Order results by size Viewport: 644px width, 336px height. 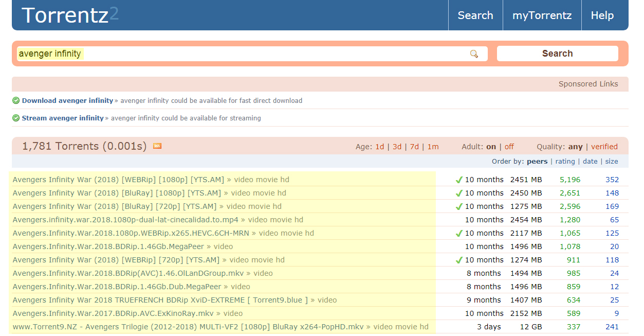(x=612, y=161)
